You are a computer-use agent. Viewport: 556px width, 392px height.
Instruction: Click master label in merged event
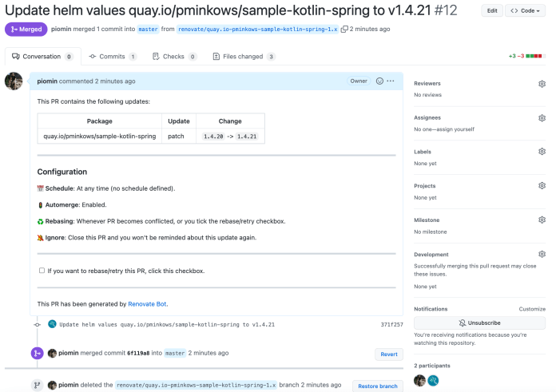175,353
